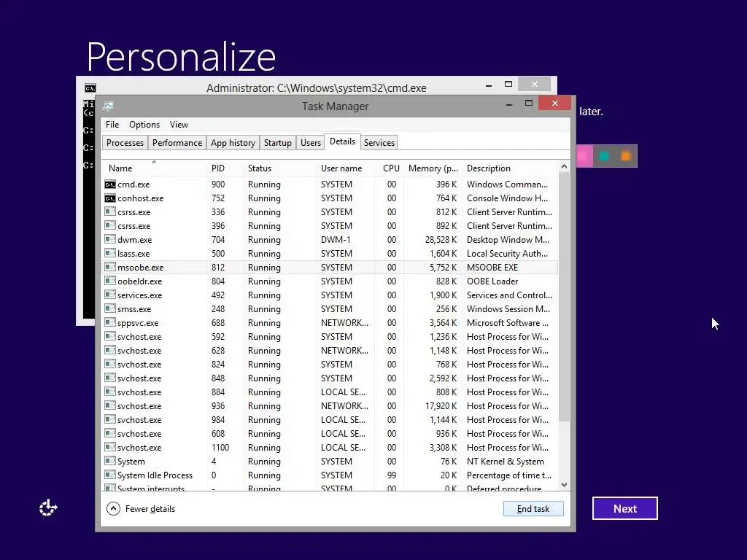The width and height of the screenshot is (747, 560).
Task: Click the dwm.exe process icon
Action: [x=110, y=239]
